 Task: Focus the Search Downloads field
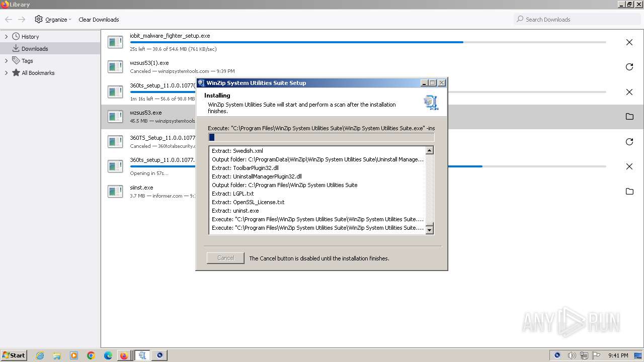[x=577, y=19]
